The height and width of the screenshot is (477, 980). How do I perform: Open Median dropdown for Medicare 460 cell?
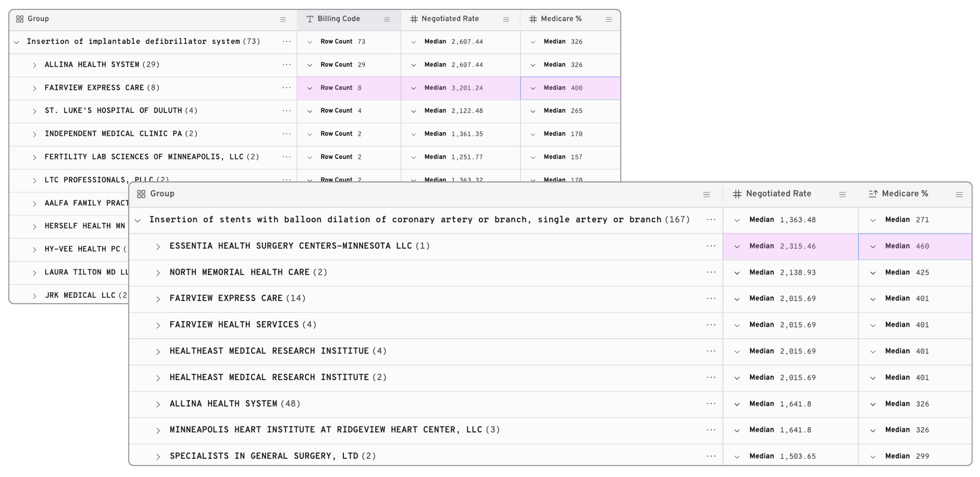click(873, 246)
